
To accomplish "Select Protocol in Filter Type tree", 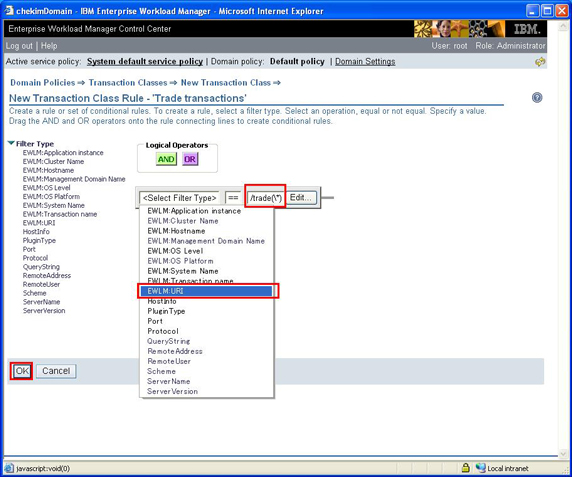I will [x=35, y=258].
